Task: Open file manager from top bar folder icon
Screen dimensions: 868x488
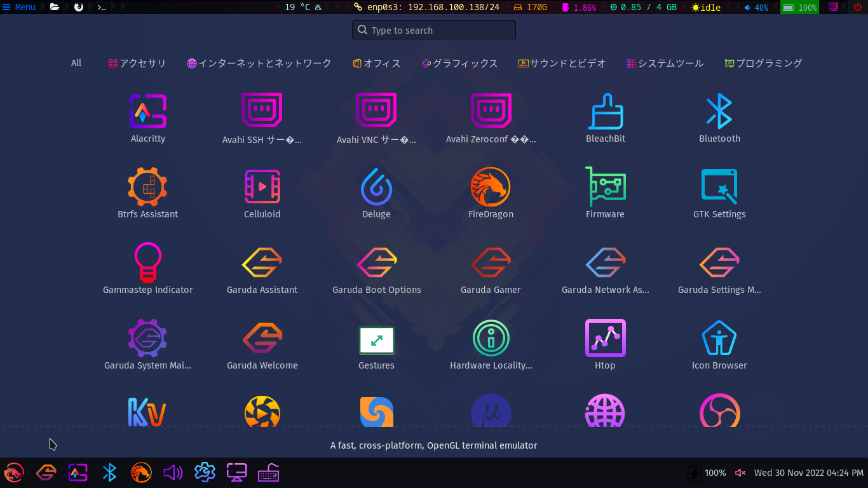Action: point(55,7)
